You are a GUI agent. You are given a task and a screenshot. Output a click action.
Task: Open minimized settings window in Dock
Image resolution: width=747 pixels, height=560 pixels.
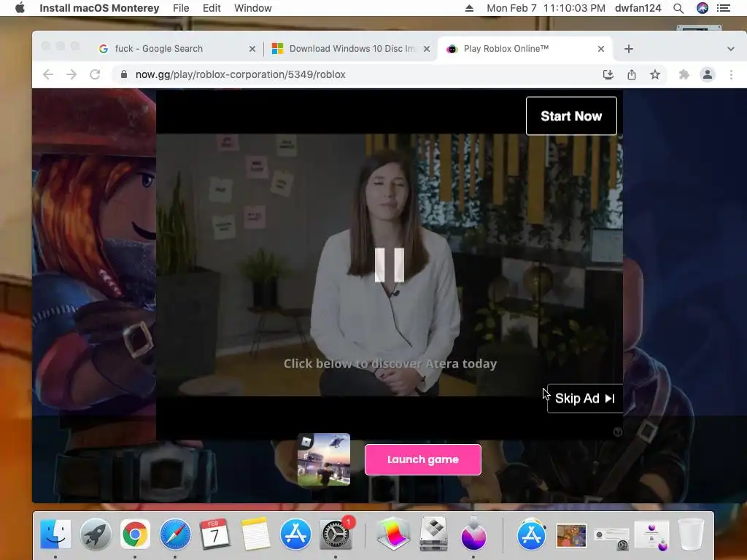612,538
